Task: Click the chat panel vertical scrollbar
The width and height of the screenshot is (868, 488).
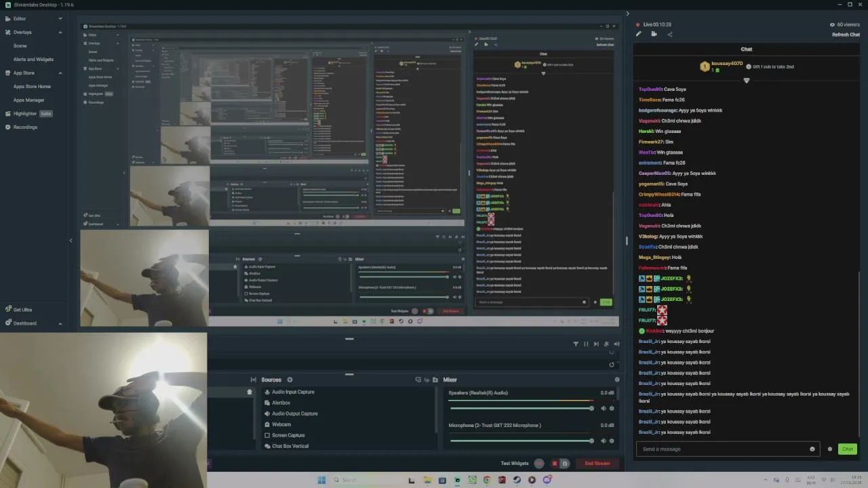Action: (859, 352)
